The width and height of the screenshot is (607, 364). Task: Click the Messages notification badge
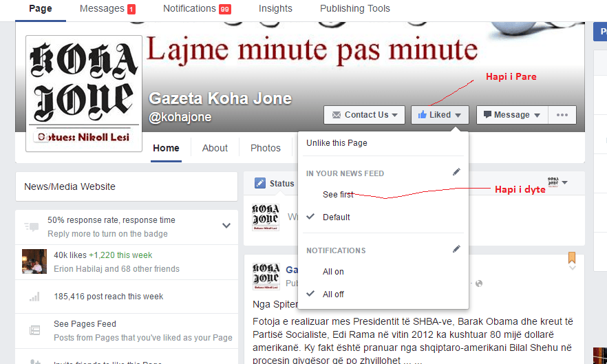(x=131, y=10)
